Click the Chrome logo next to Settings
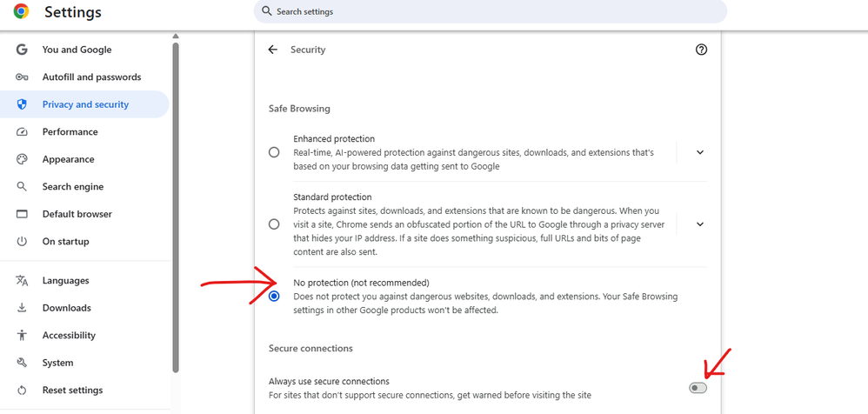The height and width of the screenshot is (414, 868). [21, 11]
